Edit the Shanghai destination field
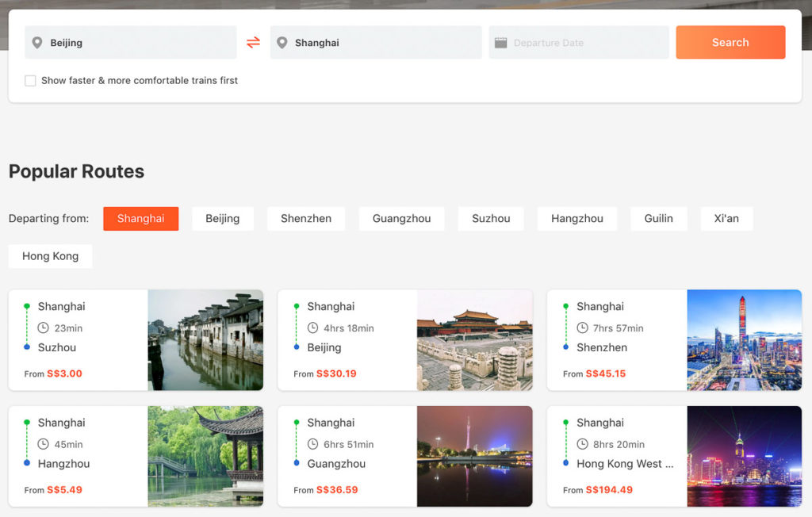 pos(376,43)
